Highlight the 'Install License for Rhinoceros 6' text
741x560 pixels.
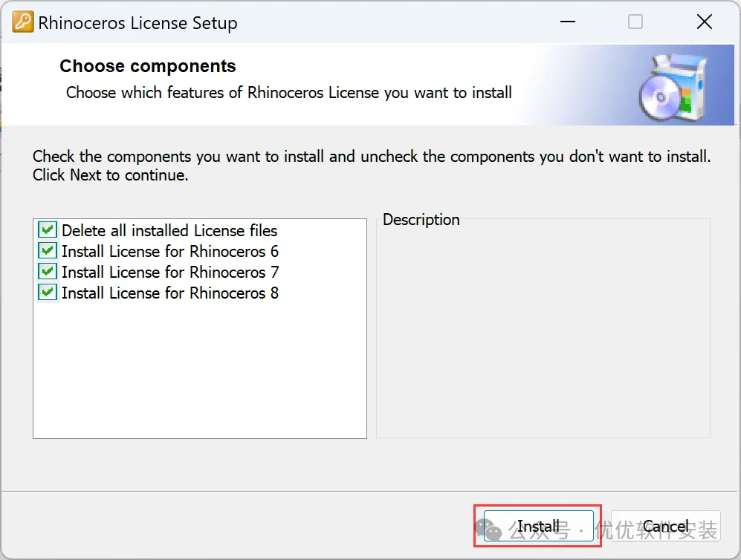(x=170, y=251)
